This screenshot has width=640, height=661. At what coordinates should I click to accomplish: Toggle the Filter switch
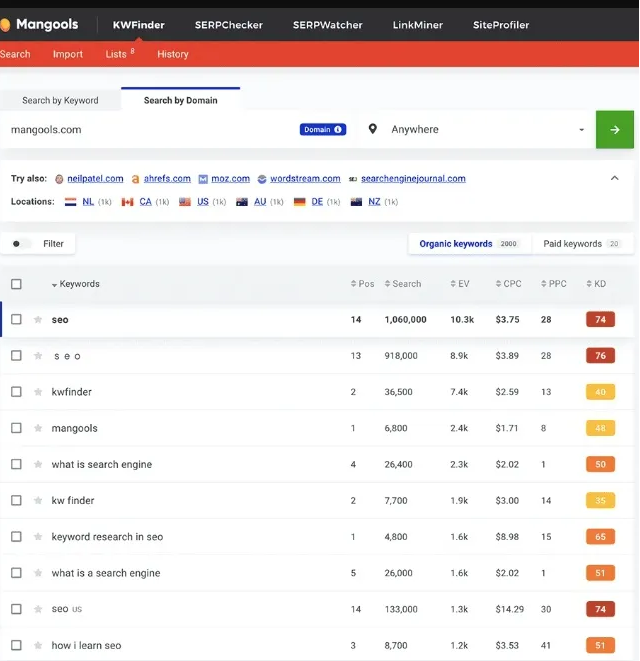pos(21,244)
